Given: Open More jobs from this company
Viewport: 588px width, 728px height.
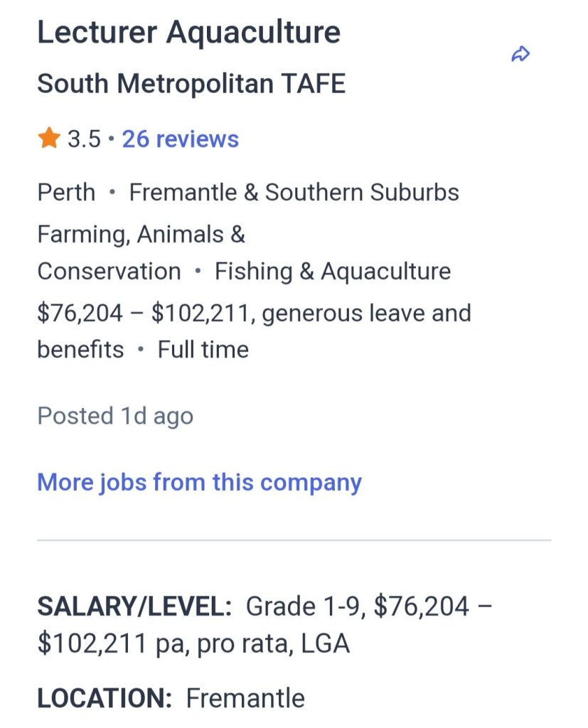Looking at the screenshot, I should (199, 483).
